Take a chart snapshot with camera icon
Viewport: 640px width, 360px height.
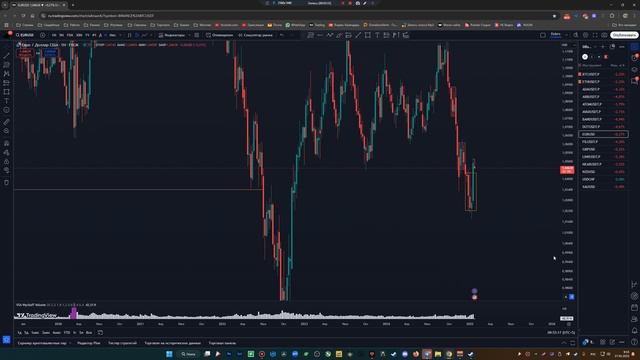coord(604,35)
